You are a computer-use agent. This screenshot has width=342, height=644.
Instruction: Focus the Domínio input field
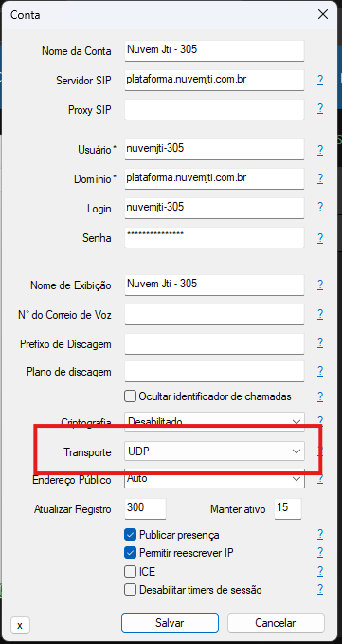tap(214, 179)
